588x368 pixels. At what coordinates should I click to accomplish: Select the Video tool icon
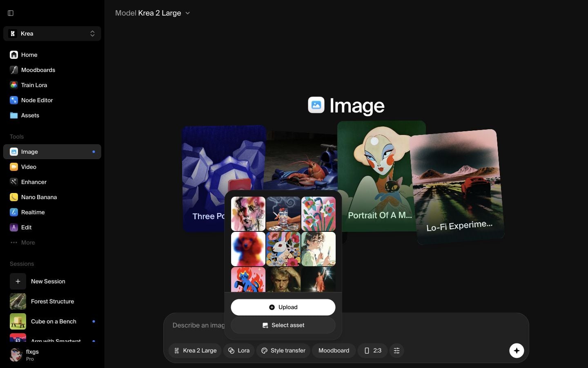pos(14,167)
